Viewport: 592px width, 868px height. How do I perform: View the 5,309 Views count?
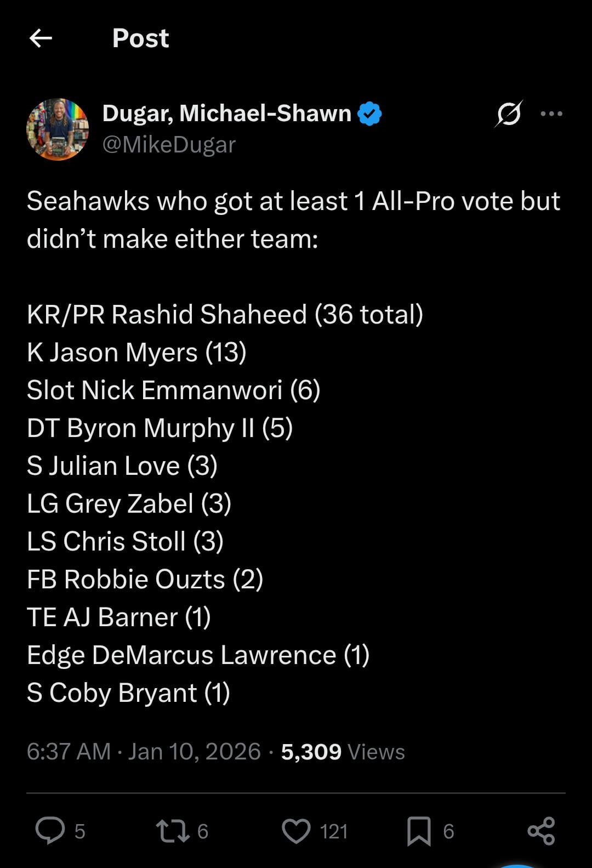343,751
